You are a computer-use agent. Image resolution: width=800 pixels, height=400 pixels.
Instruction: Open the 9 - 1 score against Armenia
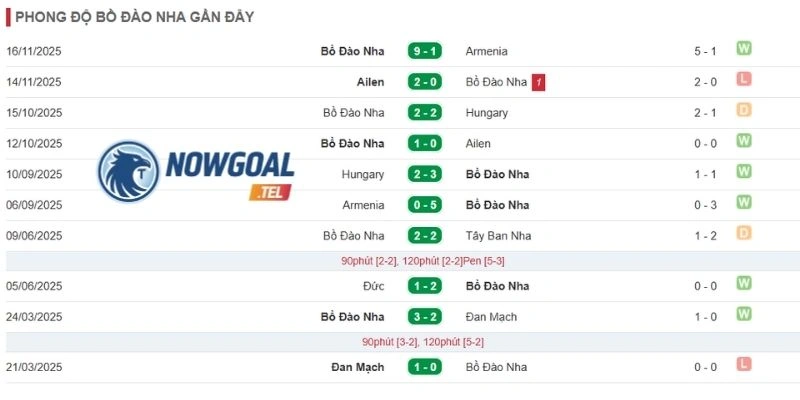click(x=424, y=51)
